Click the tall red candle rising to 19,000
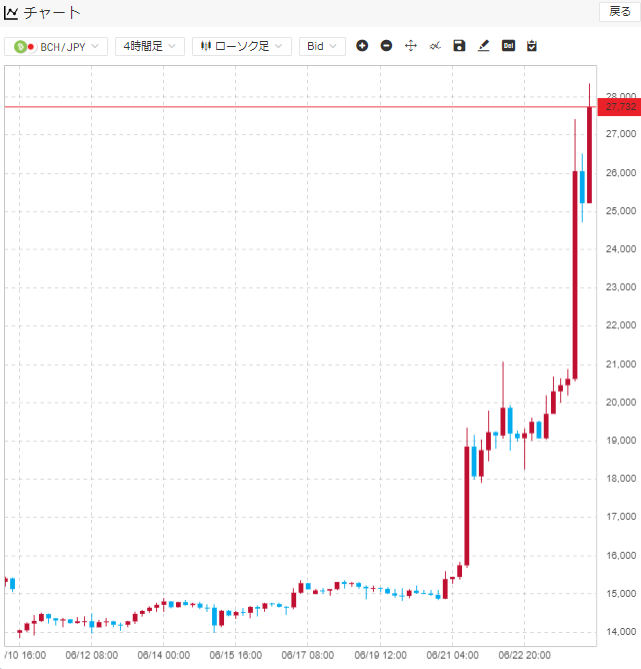 tap(467, 506)
